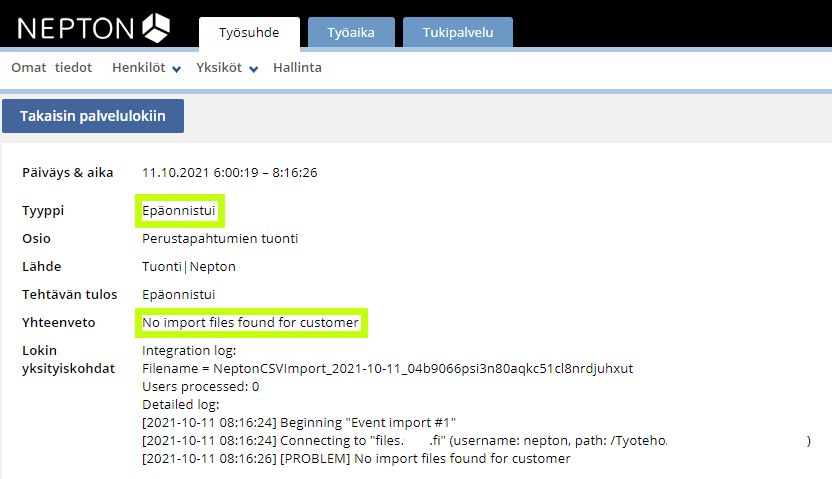Screen dimensions: 832x479
Task: Open the Henkilöt menu
Action: [x=139, y=68]
